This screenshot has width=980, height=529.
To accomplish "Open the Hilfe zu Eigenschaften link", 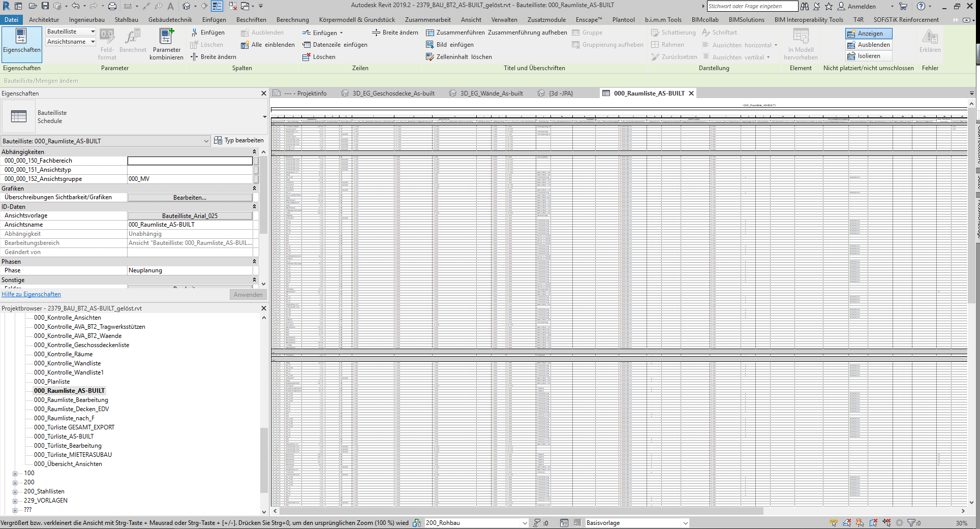I will [32, 294].
